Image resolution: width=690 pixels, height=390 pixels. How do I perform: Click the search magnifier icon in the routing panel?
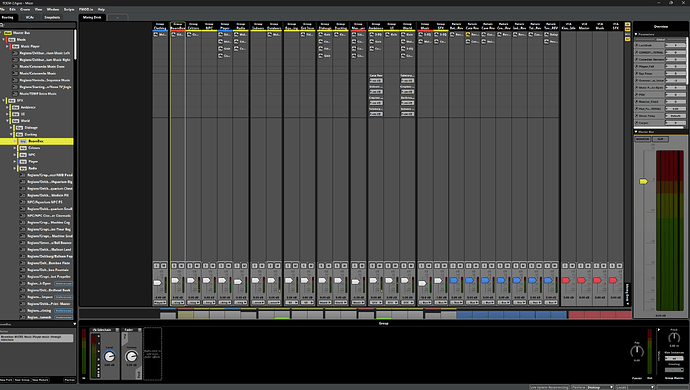2,25
